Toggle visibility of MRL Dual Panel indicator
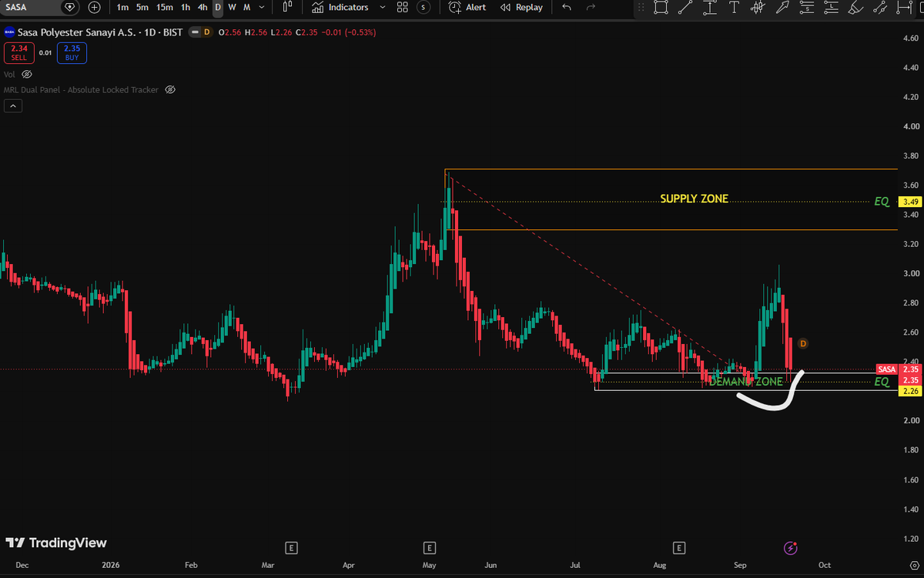The height and width of the screenshot is (578, 924). (170, 90)
